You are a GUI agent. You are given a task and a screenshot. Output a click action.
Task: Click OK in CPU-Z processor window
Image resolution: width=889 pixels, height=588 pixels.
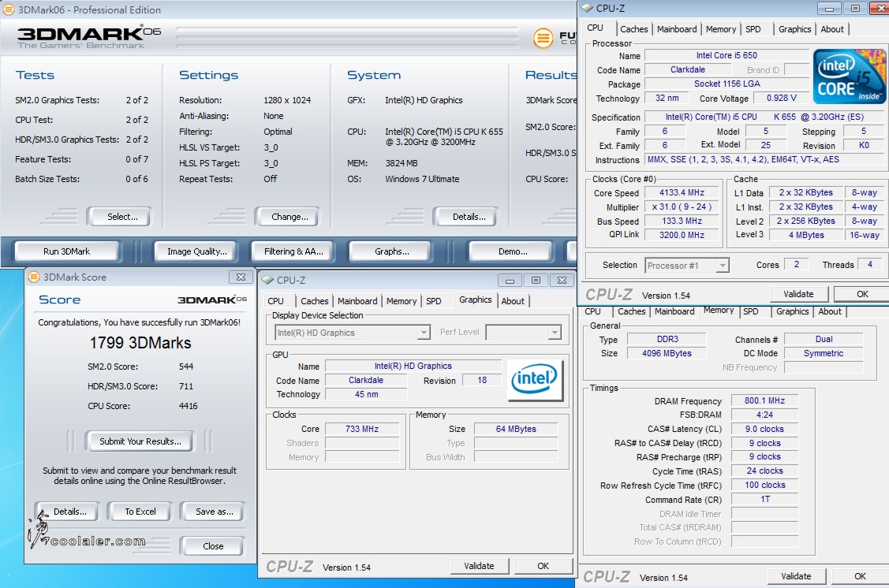coord(862,294)
